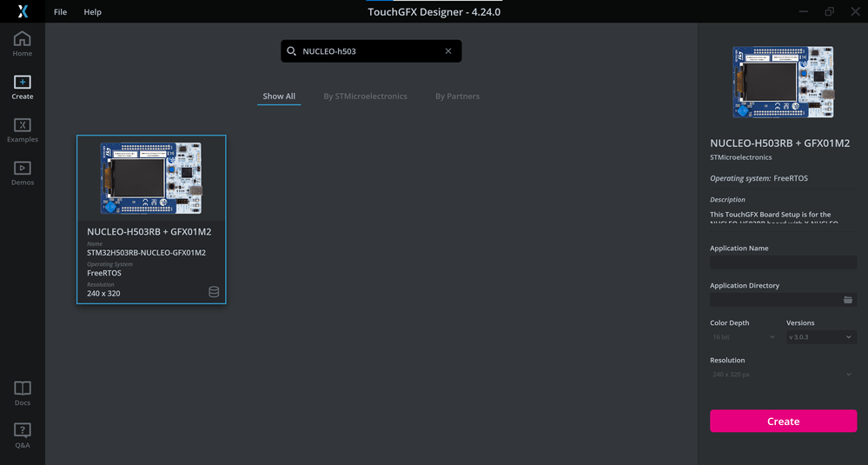Open the Color Depth dropdown
This screenshot has height=465, width=868.
tap(745, 336)
